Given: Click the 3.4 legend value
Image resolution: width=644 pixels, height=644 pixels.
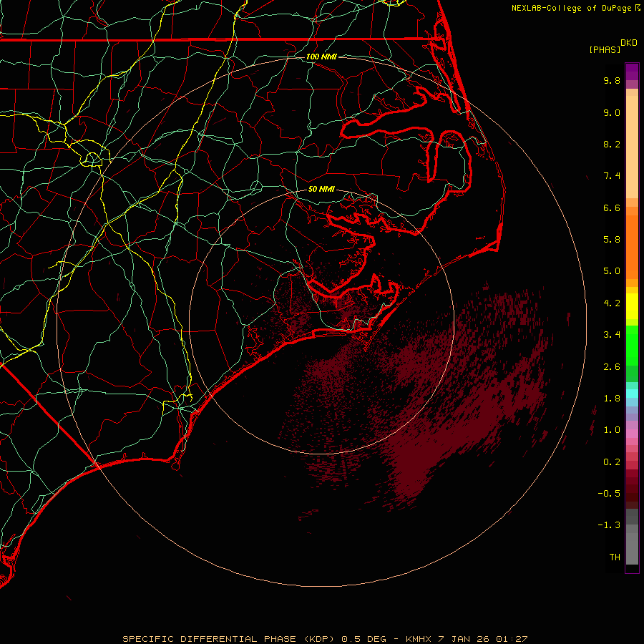Looking at the screenshot, I should (x=612, y=335).
